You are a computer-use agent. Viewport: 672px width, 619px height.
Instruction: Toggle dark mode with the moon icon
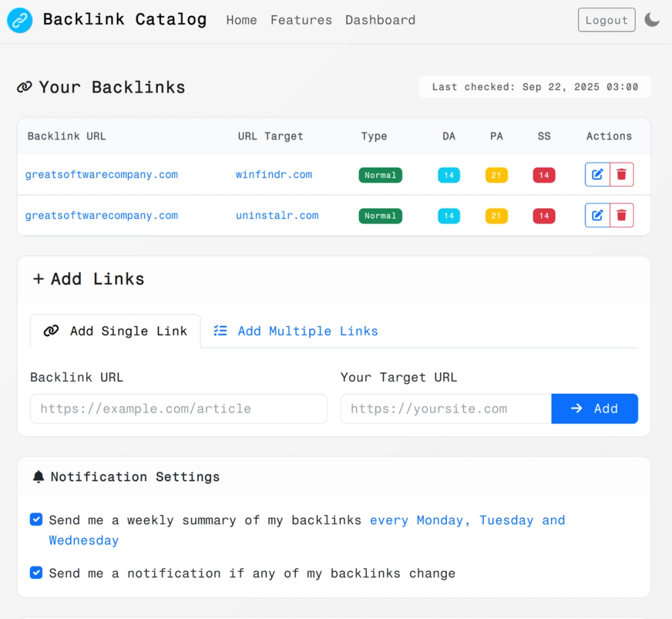(652, 19)
